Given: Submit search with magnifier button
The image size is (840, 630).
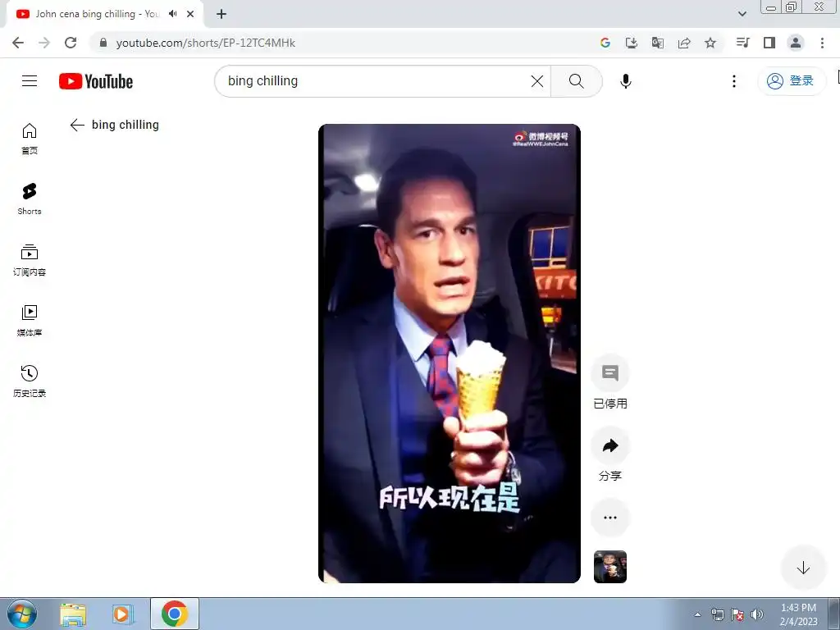Looking at the screenshot, I should pyautogui.click(x=577, y=81).
